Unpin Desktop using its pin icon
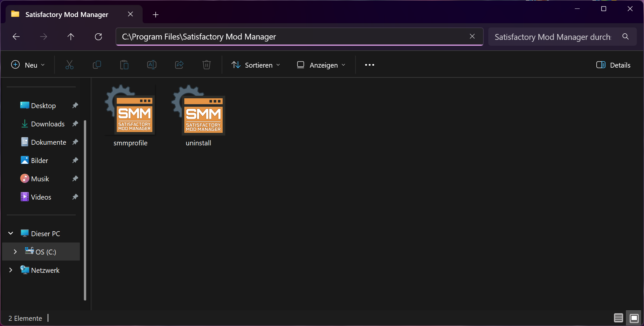Viewport: 644px width, 326px height. point(75,105)
